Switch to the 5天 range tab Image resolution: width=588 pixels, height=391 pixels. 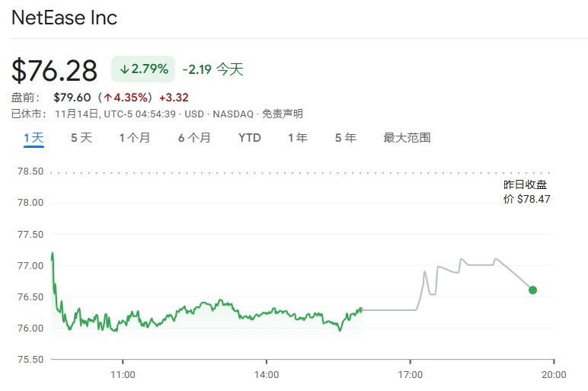[x=81, y=138]
